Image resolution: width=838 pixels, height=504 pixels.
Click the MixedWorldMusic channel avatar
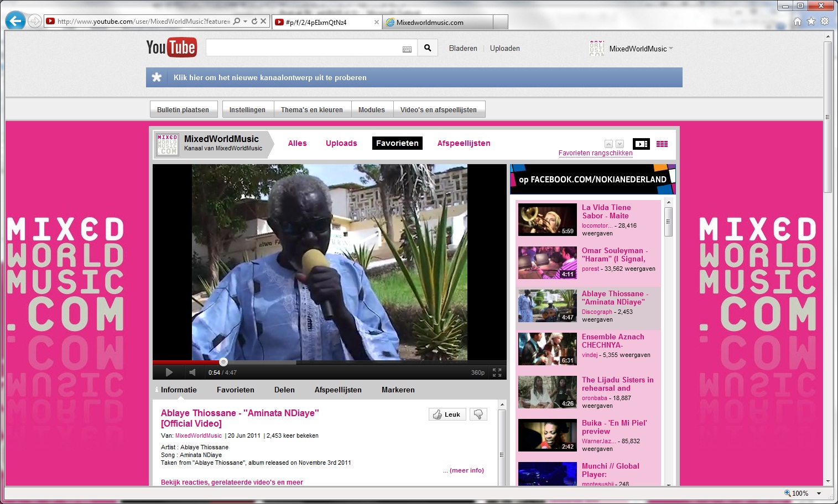click(x=167, y=144)
